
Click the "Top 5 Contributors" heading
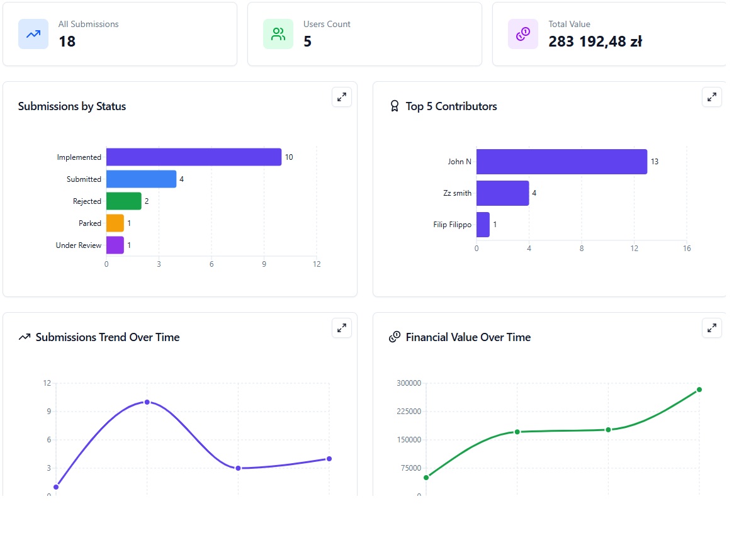451,106
